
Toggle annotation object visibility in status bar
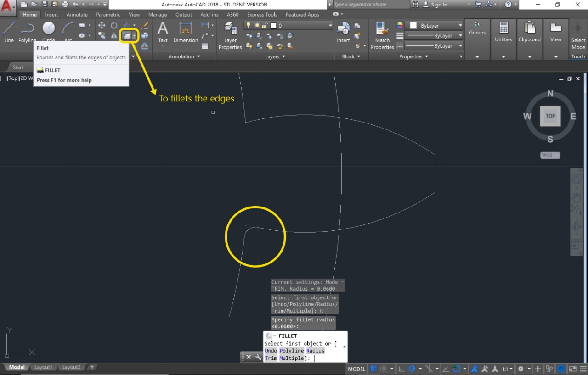pos(474,369)
